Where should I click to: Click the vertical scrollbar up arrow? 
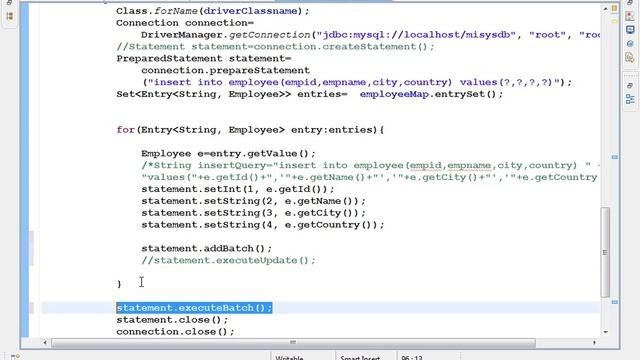(x=605, y=9)
